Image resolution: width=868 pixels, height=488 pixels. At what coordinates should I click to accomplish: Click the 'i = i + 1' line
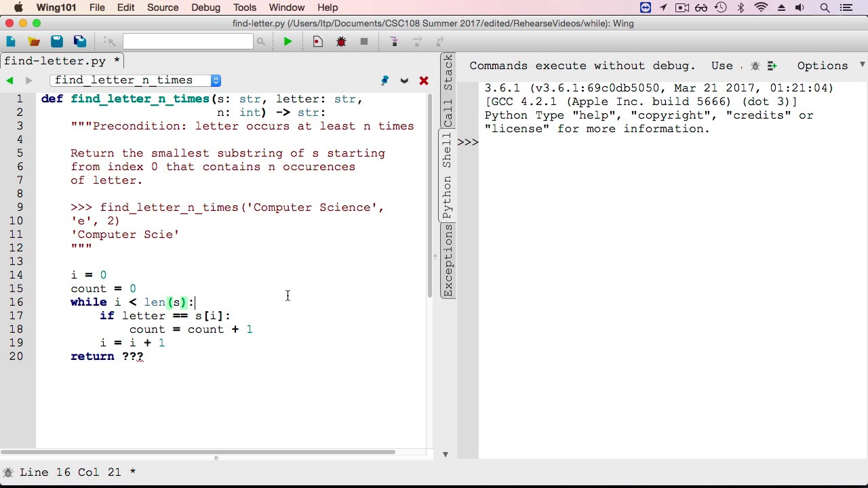click(132, 343)
